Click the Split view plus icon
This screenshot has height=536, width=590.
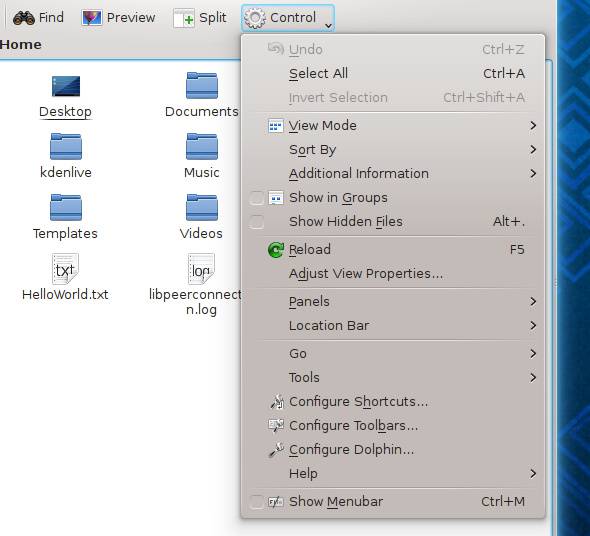184,18
